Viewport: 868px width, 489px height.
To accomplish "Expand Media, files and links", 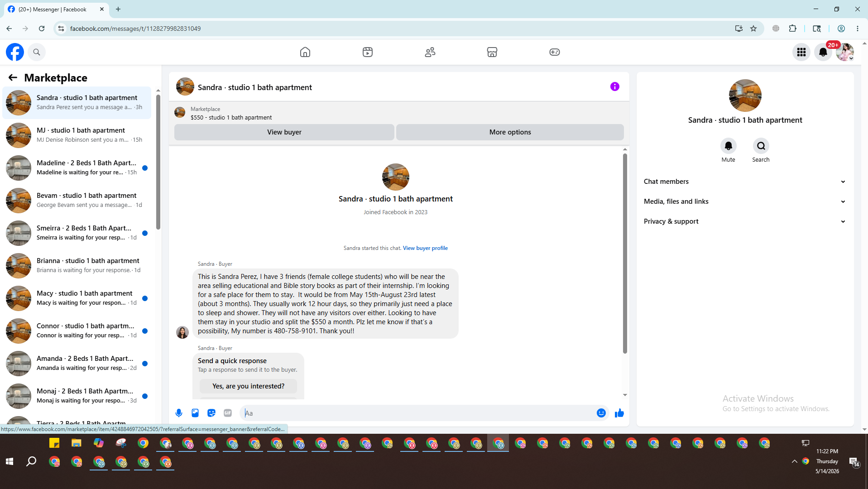I will click(745, 201).
